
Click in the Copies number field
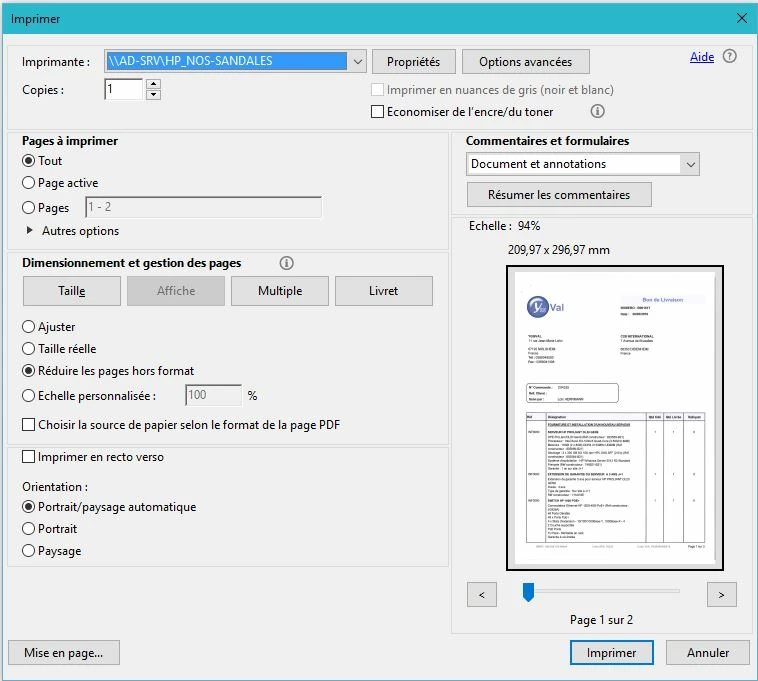123,89
